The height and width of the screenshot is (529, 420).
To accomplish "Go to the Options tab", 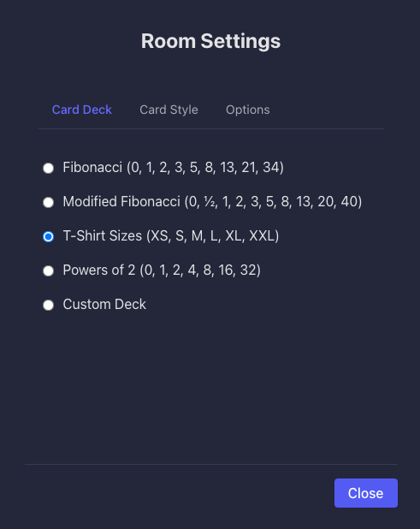I will pyautogui.click(x=248, y=110).
